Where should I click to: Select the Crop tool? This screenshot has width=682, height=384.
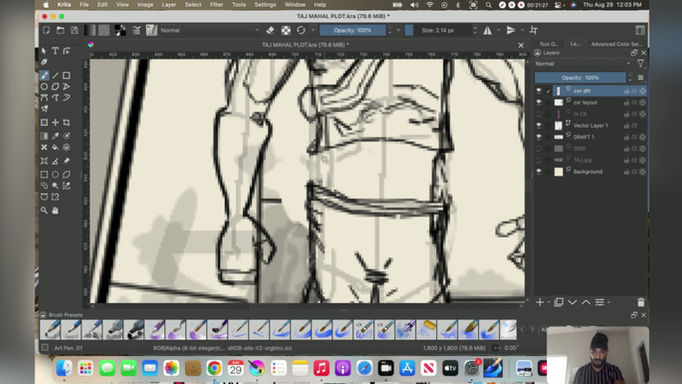coord(66,123)
